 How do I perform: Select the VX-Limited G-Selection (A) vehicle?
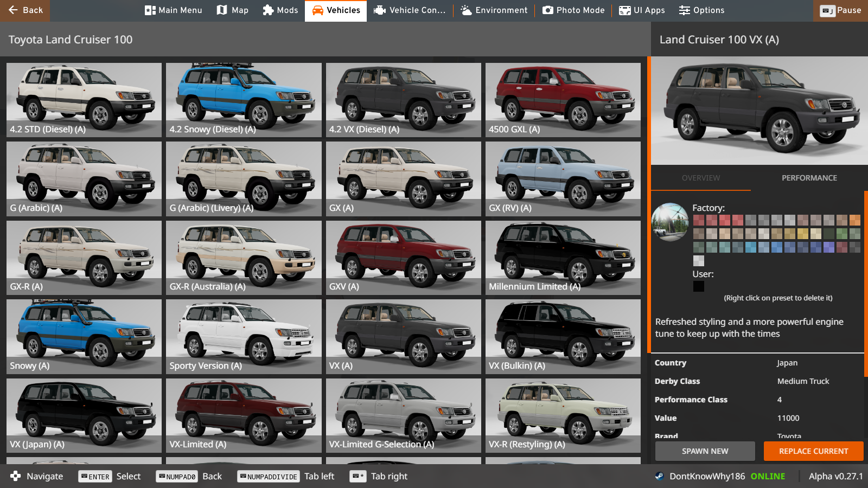[404, 415]
